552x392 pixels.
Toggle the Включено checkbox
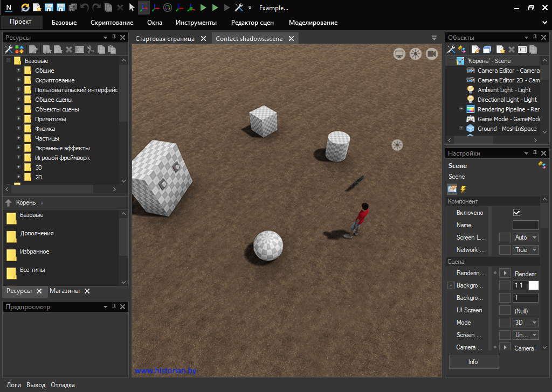(x=516, y=213)
